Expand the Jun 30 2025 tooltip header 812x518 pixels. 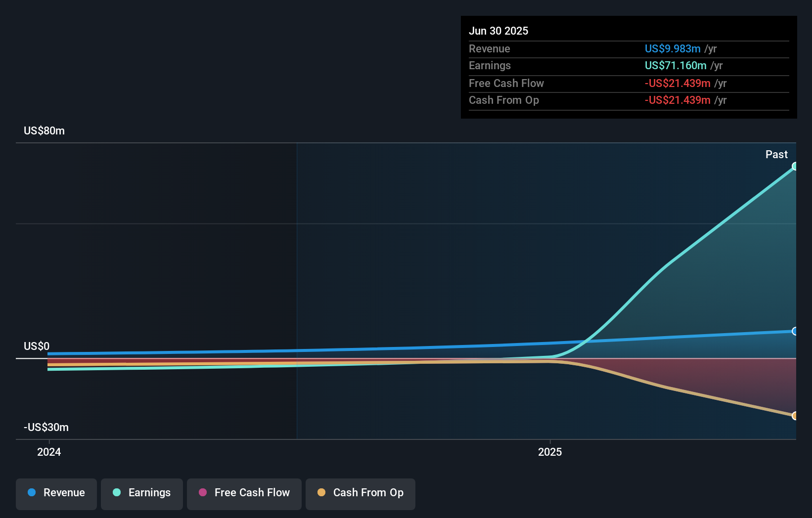click(x=499, y=31)
